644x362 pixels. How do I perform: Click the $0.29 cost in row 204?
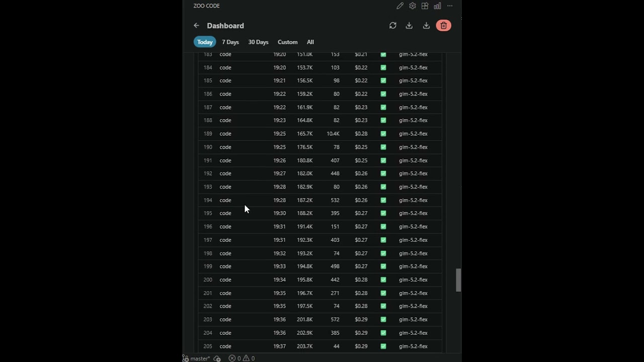point(361,333)
